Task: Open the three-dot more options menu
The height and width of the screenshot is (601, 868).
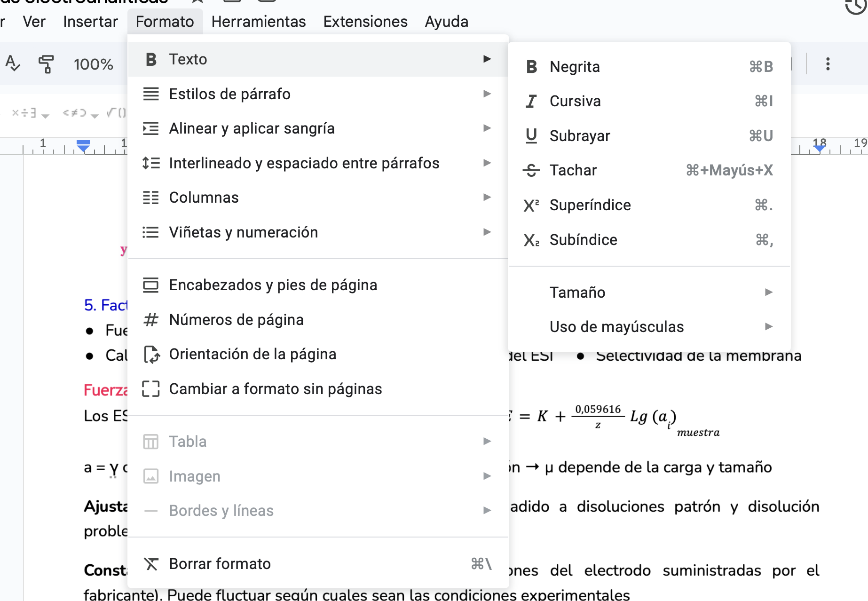Action: 828,64
